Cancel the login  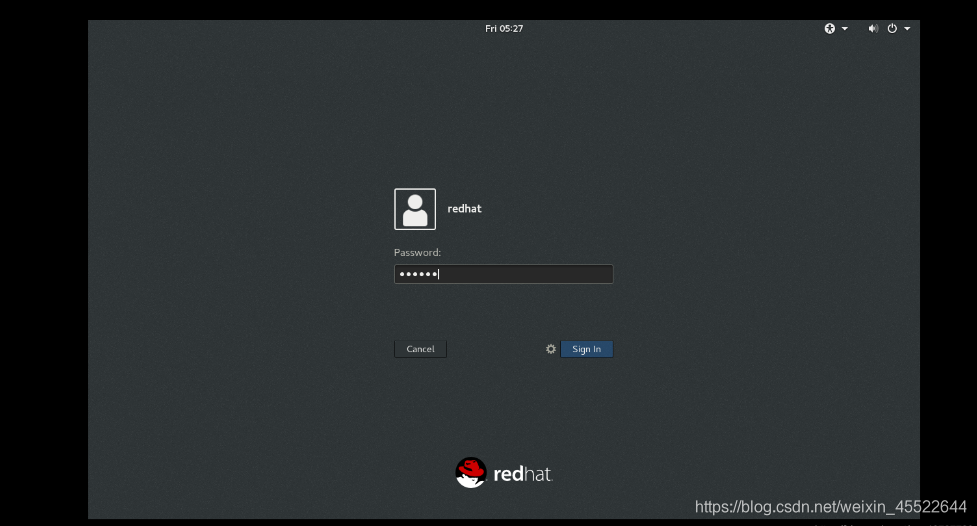click(x=421, y=349)
